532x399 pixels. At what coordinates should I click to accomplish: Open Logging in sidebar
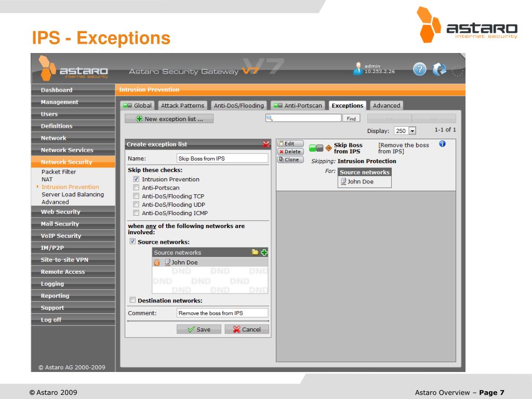point(73,284)
